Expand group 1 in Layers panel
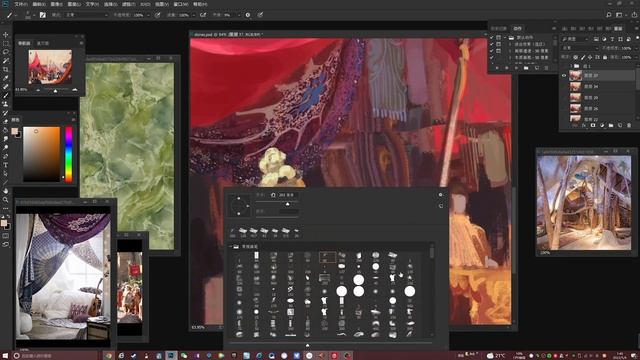640x360 pixels. pos(571,66)
